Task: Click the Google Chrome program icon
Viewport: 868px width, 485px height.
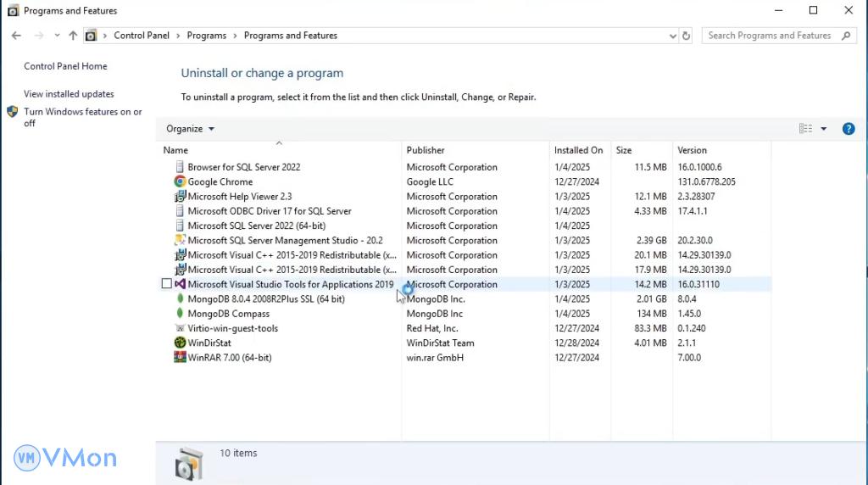Action: (x=180, y=181)
